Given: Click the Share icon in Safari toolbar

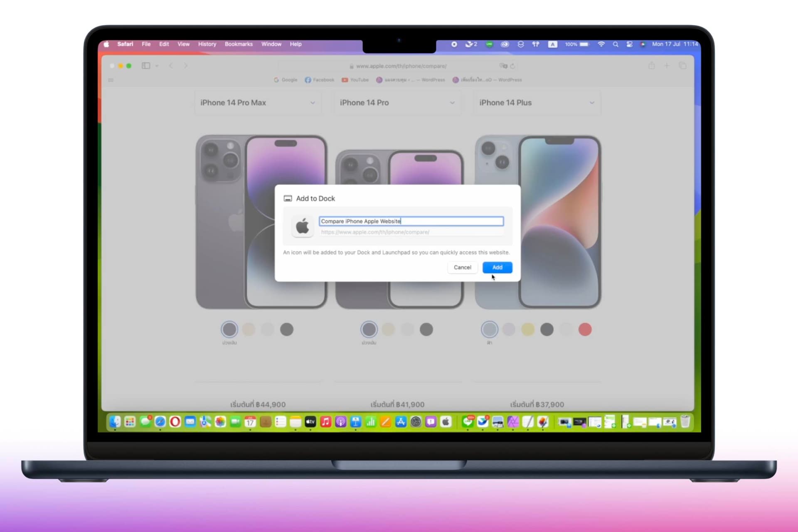Looking at the screenshot, I should [651, 66].
